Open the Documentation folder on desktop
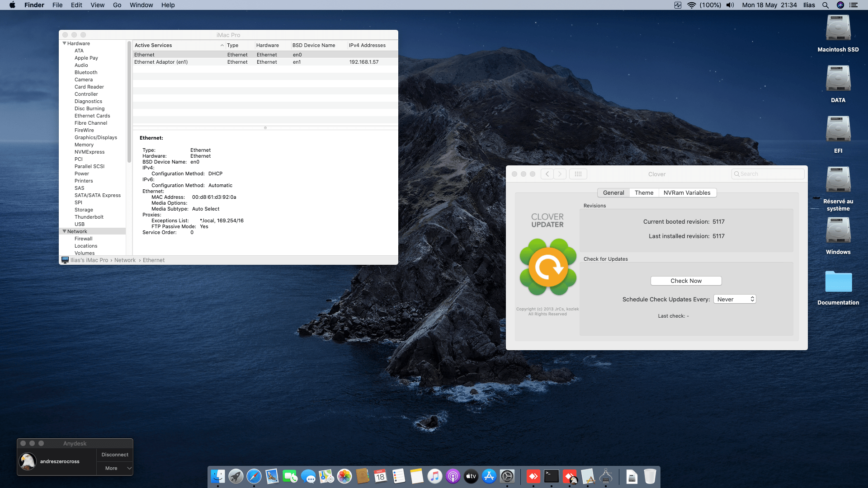Viewport: 868px width, 488px height. 838,282
